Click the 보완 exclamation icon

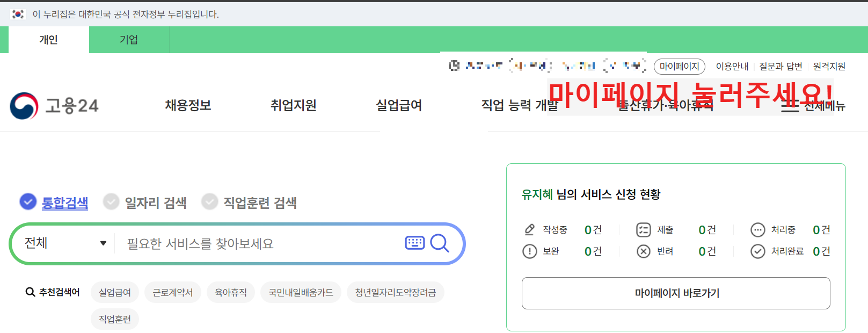(x=530, y=251)
